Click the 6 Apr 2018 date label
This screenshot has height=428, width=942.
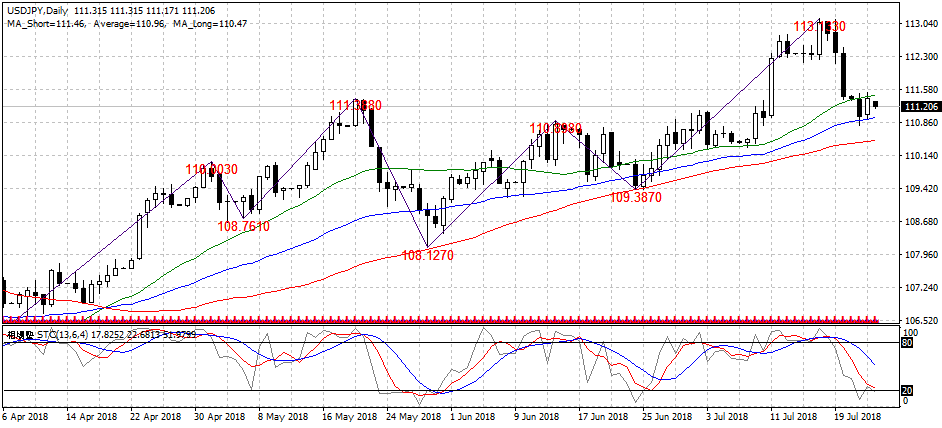click(27, 415)
